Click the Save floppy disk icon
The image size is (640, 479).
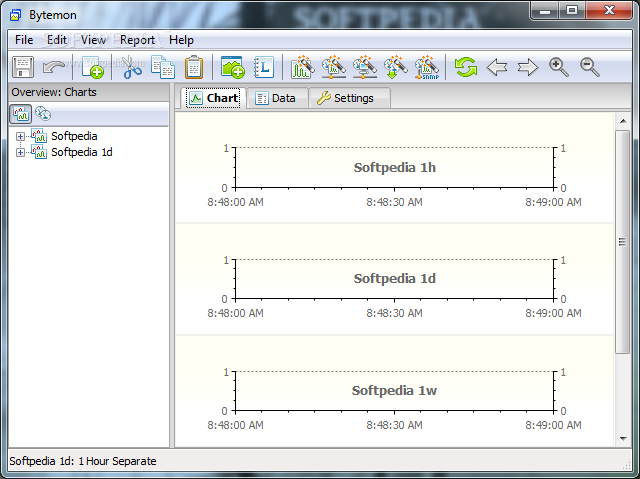(23, 67)
